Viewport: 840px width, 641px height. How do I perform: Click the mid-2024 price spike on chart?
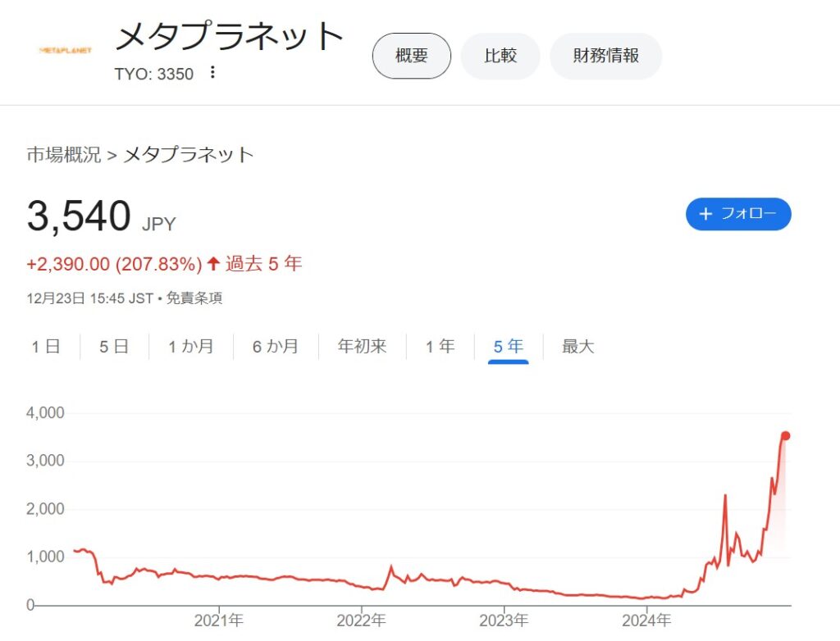pyautogui.click(x=725, y=496)
